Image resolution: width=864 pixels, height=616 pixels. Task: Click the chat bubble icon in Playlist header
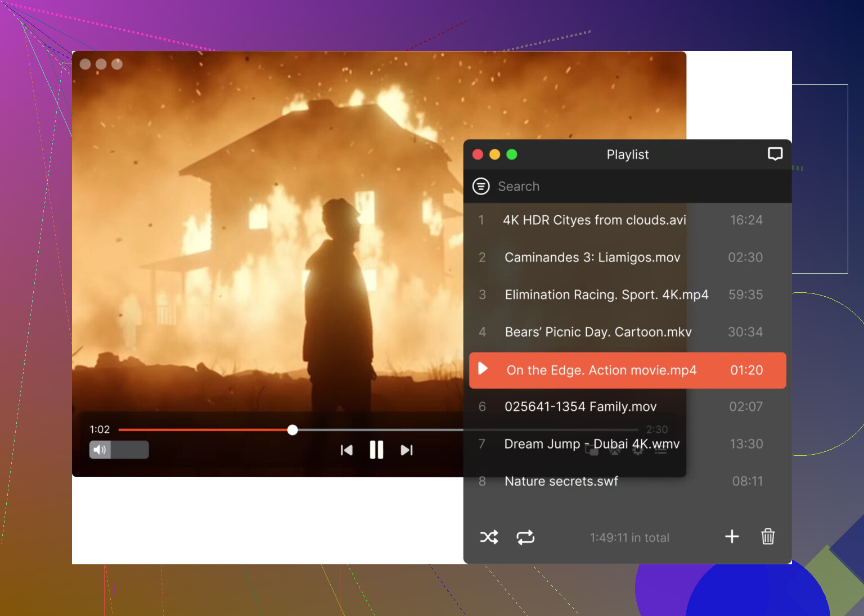pos(775,154)
